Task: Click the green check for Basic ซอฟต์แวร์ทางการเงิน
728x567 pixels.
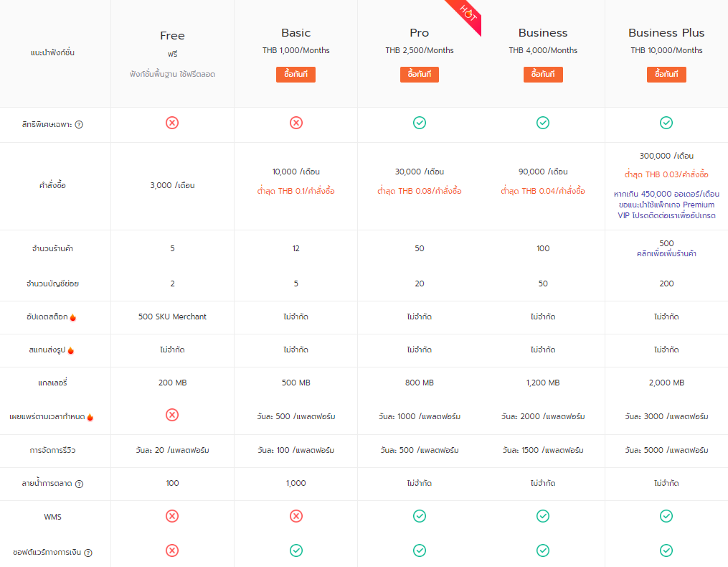Action: (296, 550)
